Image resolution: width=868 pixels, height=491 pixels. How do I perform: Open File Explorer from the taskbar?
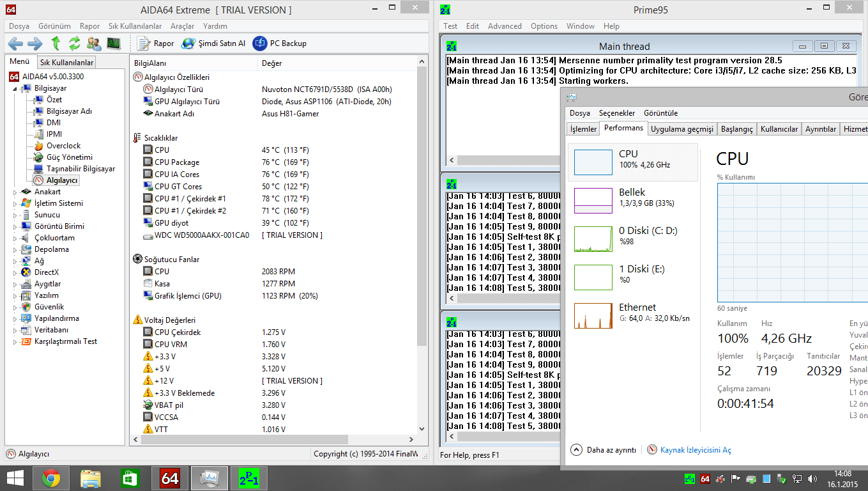[91, 478]
